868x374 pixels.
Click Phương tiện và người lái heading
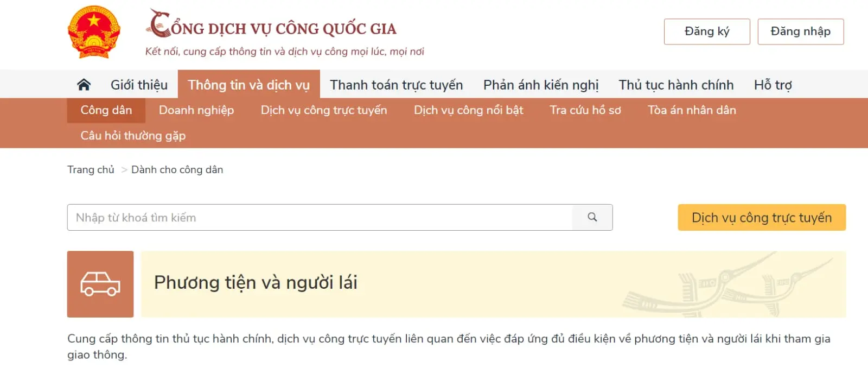tap(256, 282)
